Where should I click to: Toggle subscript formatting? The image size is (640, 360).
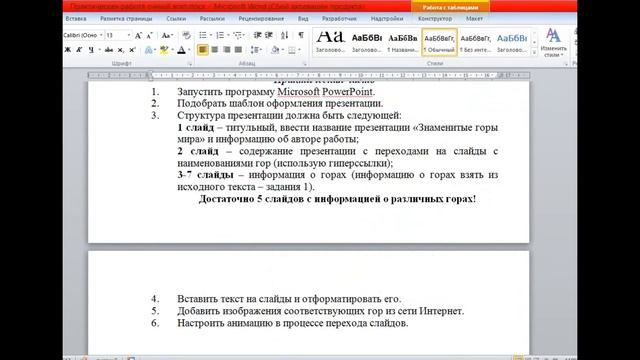120,50
